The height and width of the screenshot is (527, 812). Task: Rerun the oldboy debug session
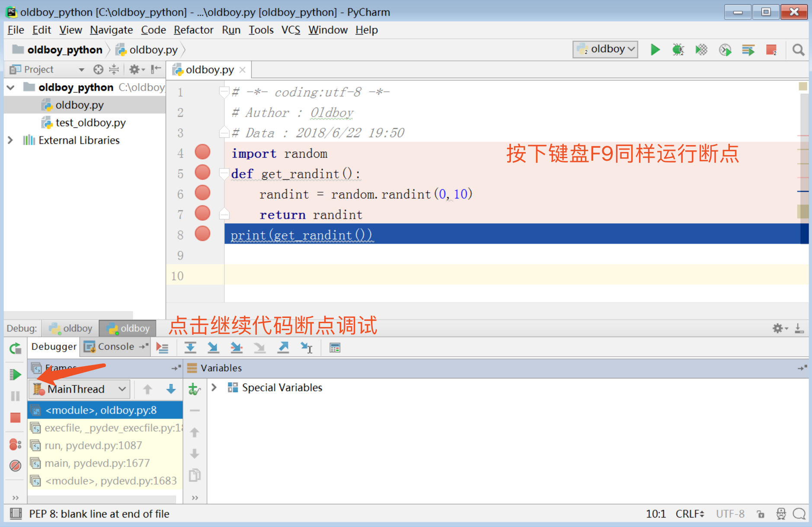pyautogui.click(x=15, y=348)
